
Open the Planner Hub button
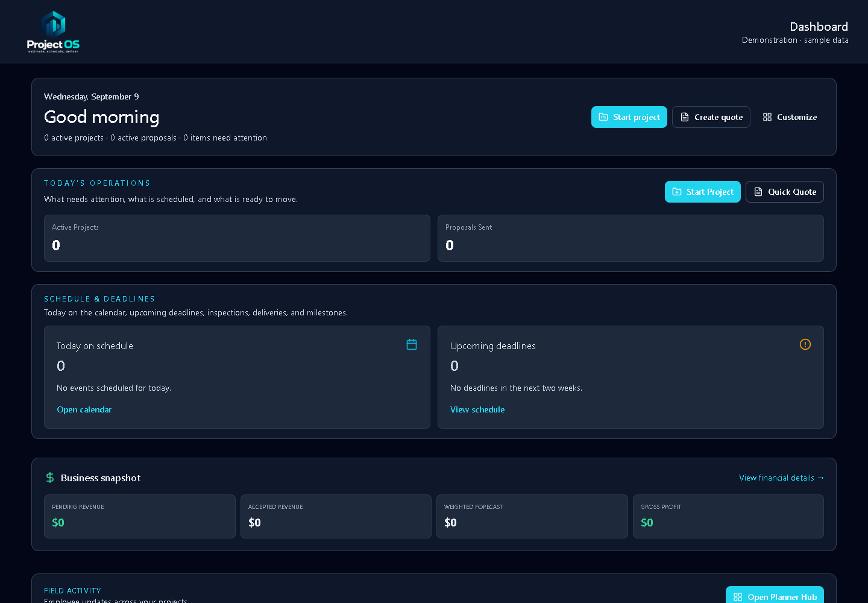(775, 596)
